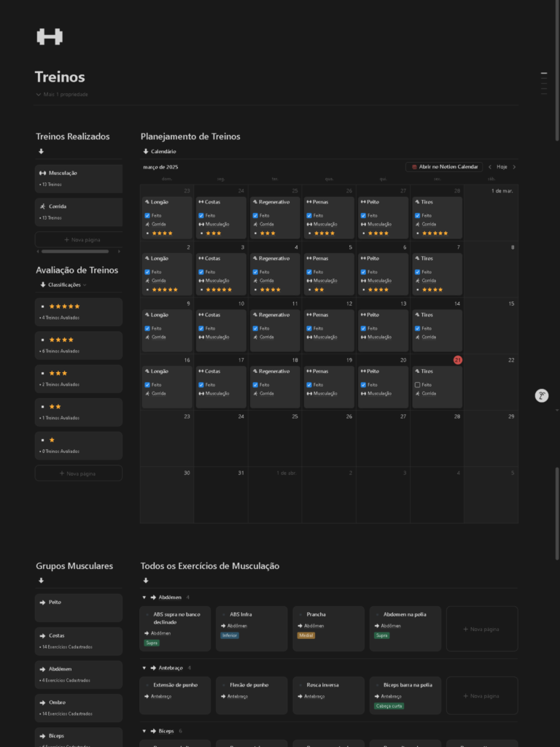Screen dimensions: 560x747
Task: Click the horizontal scrollbar under Treinos Realizados
Action: pos(75,252)
